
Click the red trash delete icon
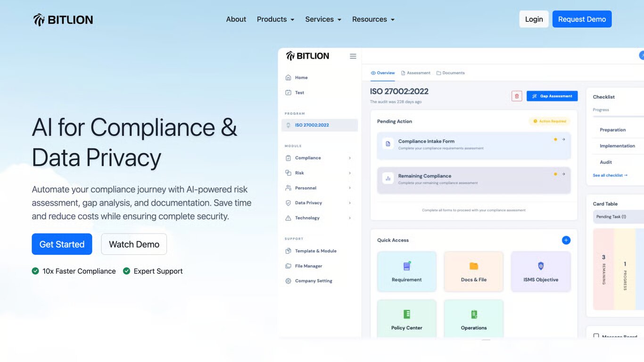click(x=517, y=96)
